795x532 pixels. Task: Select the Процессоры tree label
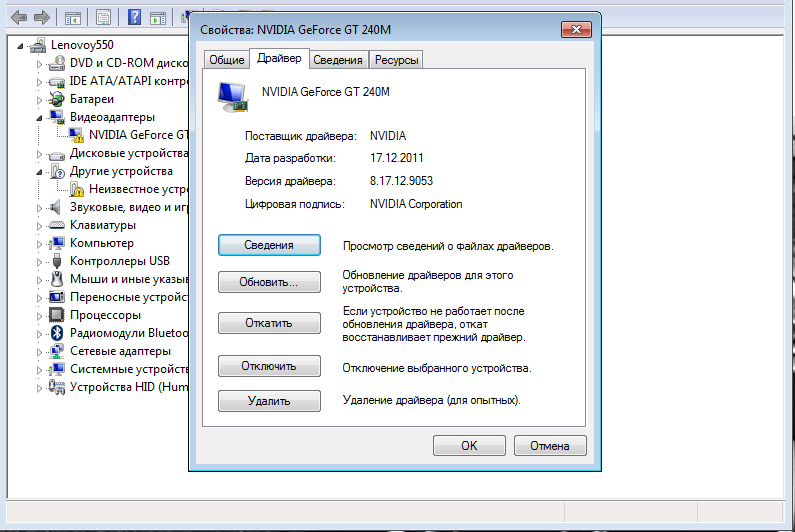(x=105, y=315)
